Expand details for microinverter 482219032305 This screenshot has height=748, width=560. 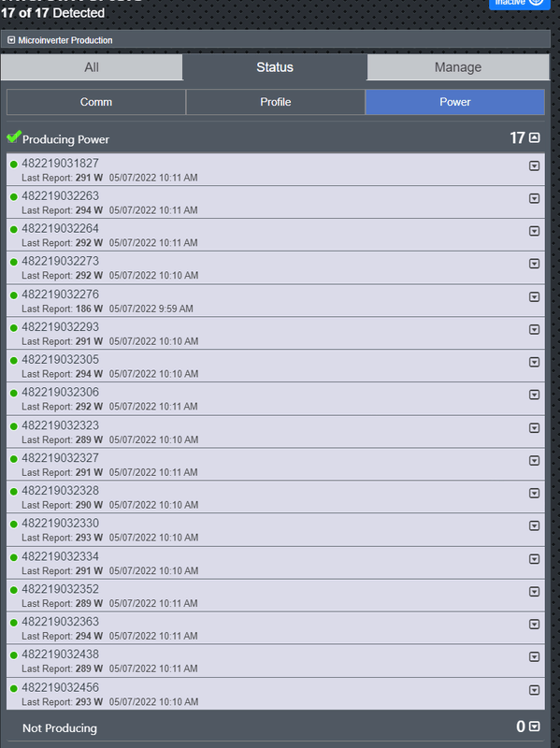[534, 362]
